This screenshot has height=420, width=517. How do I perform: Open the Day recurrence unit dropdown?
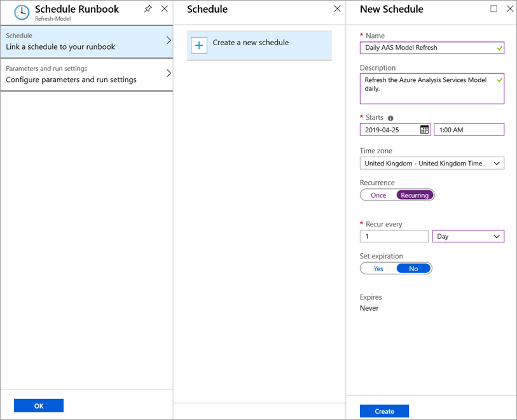[468, 236]
